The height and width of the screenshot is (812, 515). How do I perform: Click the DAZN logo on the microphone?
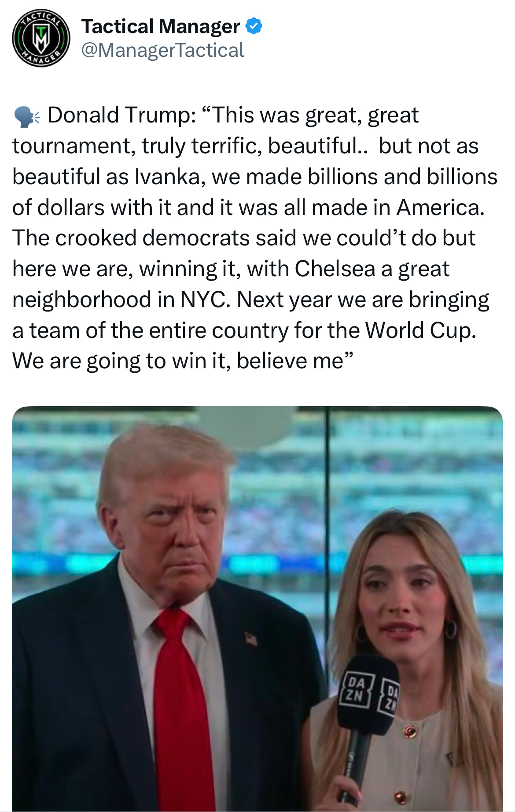point(356,689)
